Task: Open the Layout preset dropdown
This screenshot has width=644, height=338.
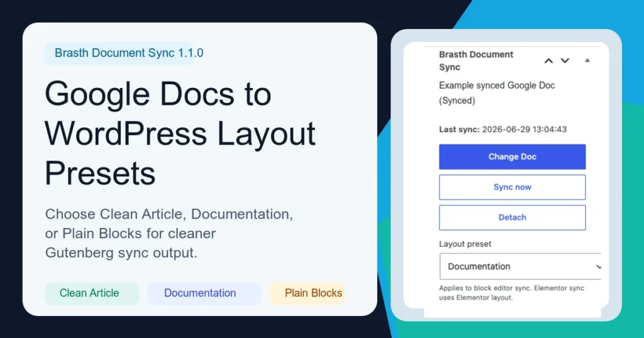Action: pyautogui.click(x=520, y=266)
